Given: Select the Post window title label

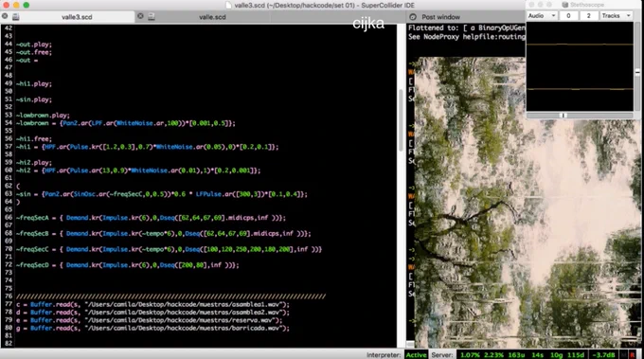Looking at the screenshot, I should pyautogui.click(x=440, y=17).
